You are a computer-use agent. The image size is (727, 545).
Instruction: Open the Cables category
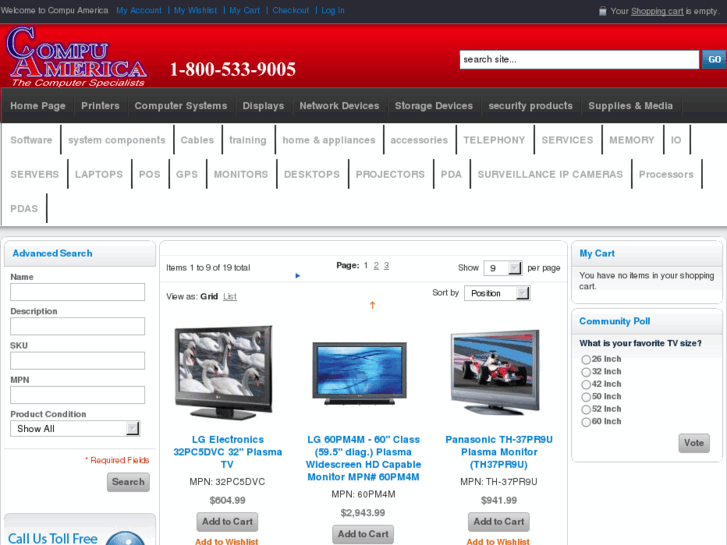coord(197,140)
